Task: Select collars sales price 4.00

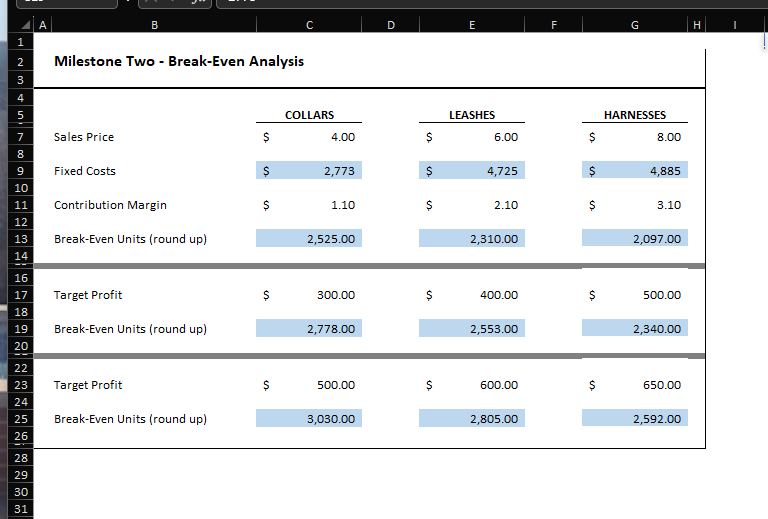Action: click(309, 137)
